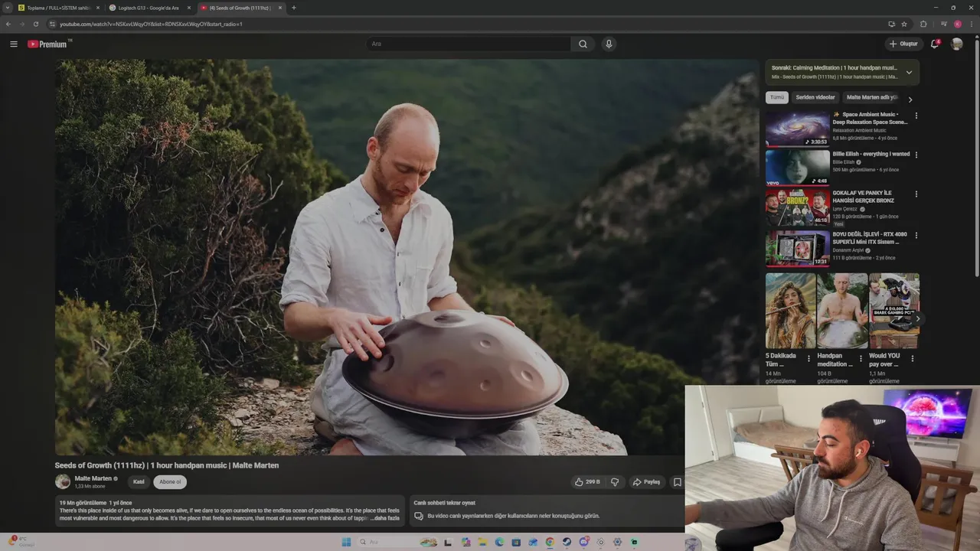Click Canlı sohbeti tekrar oynat panel
This screenshot has width=980, height=551.
[546, 510]
